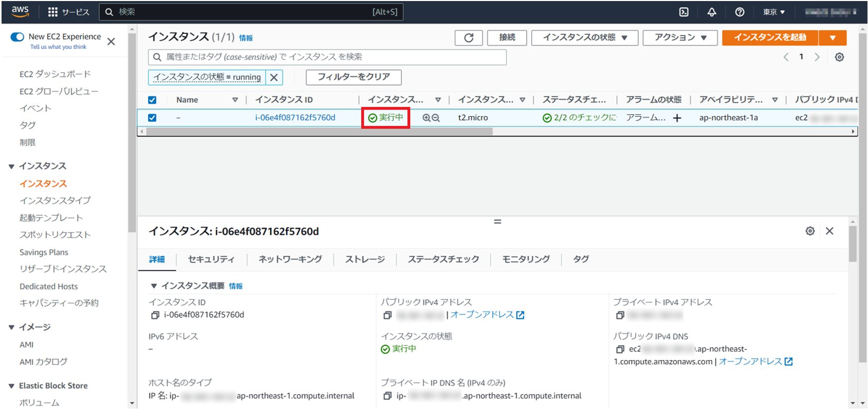Expand the アクション dropdown menu
Screen dimensions: 868x409
680,38
